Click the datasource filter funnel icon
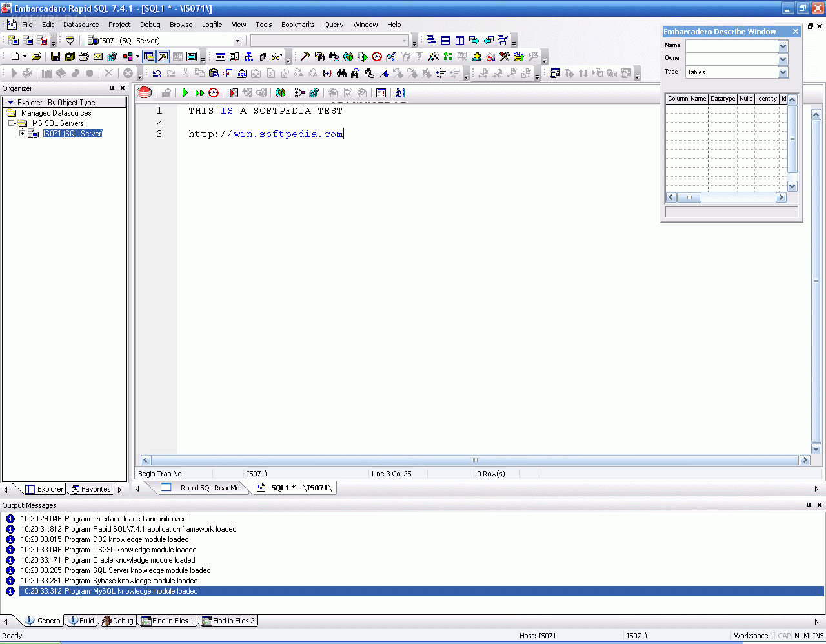 [x=70, y=40]
